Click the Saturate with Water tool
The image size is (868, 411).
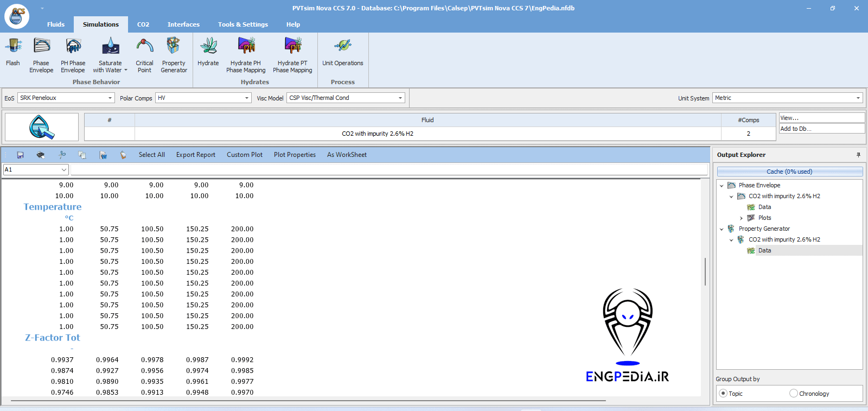[110, 55]
